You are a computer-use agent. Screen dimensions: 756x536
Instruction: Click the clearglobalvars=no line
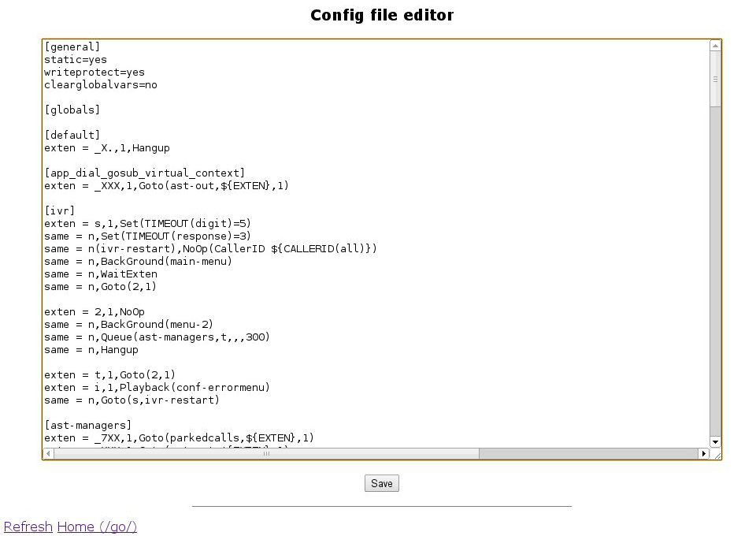coord(101,84)
